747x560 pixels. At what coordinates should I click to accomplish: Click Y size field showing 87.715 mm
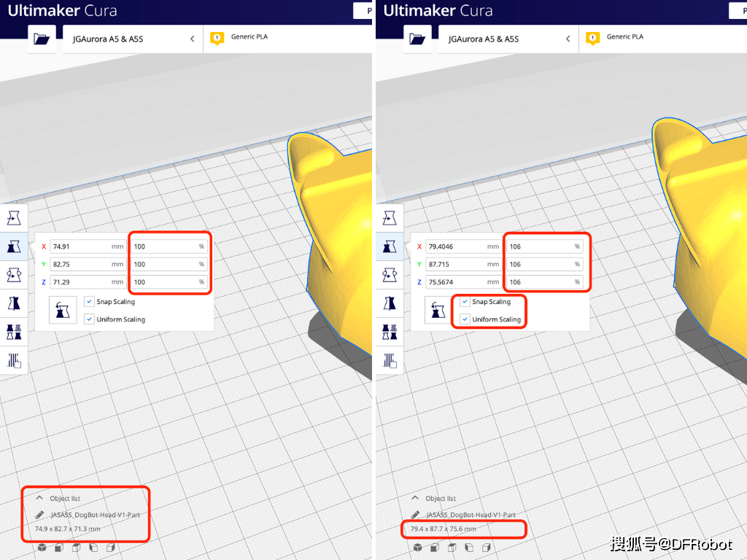463,264
